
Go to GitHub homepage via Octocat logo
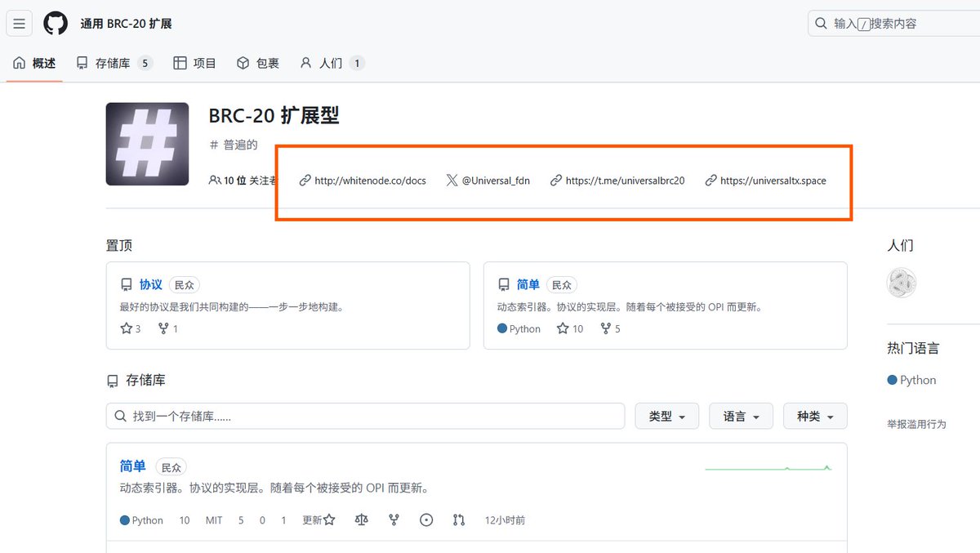[56, 24]
